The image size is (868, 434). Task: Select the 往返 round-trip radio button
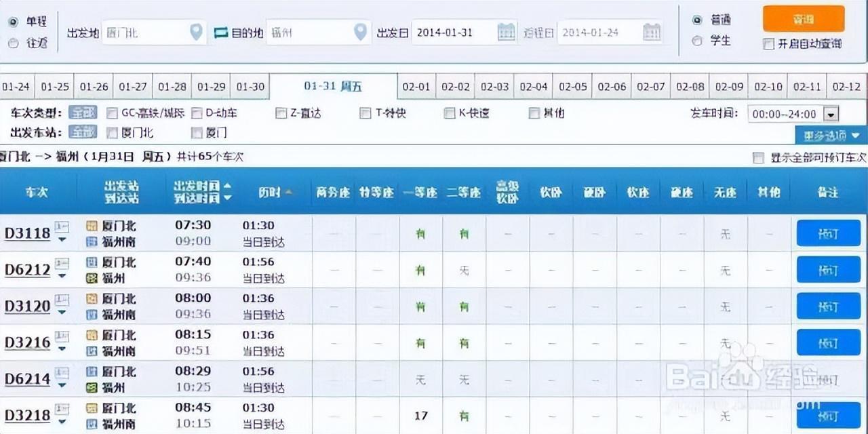(x=13, y=43)
